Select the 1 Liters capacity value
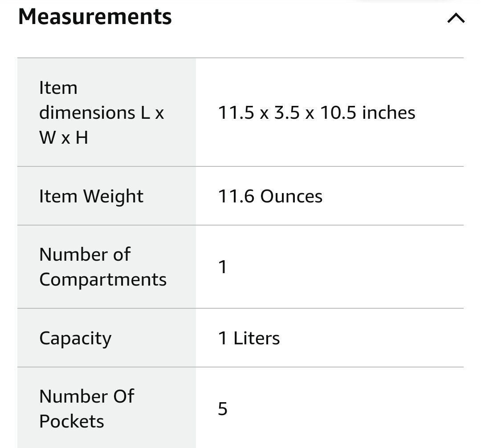 249,338
